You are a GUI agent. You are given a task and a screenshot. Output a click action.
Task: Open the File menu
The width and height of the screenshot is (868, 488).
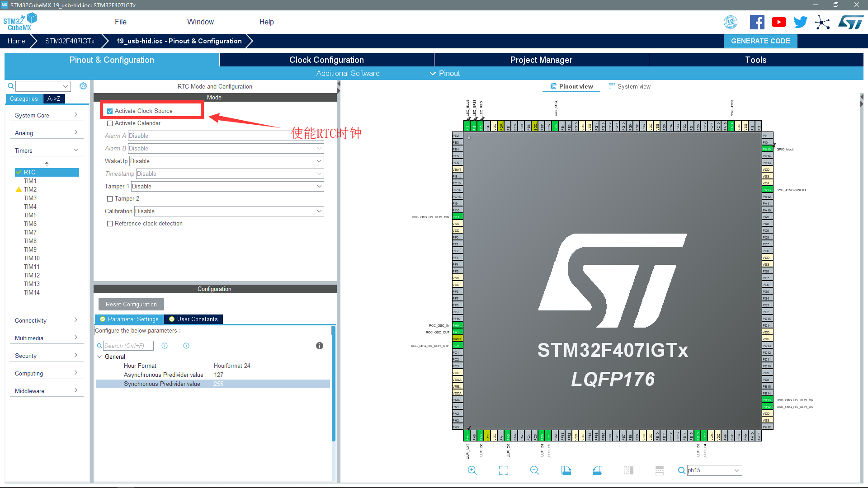click(x=120, y=22)
